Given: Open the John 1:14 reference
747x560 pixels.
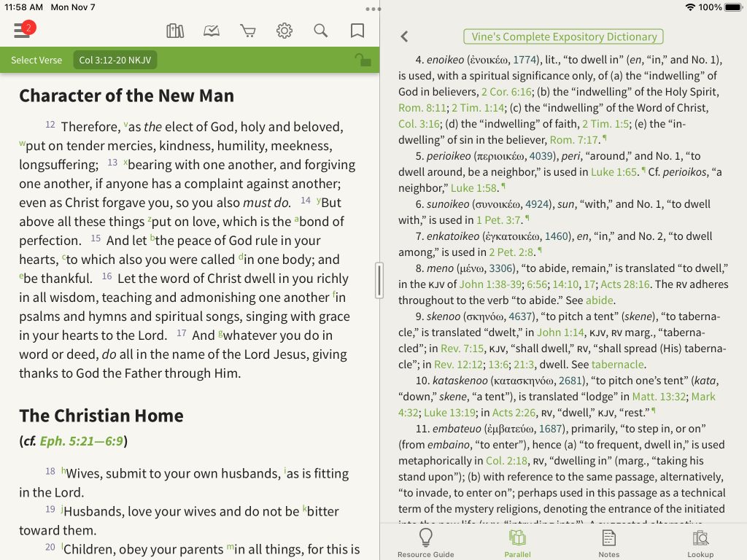Looking at the screenshot, I should [560, 332].
